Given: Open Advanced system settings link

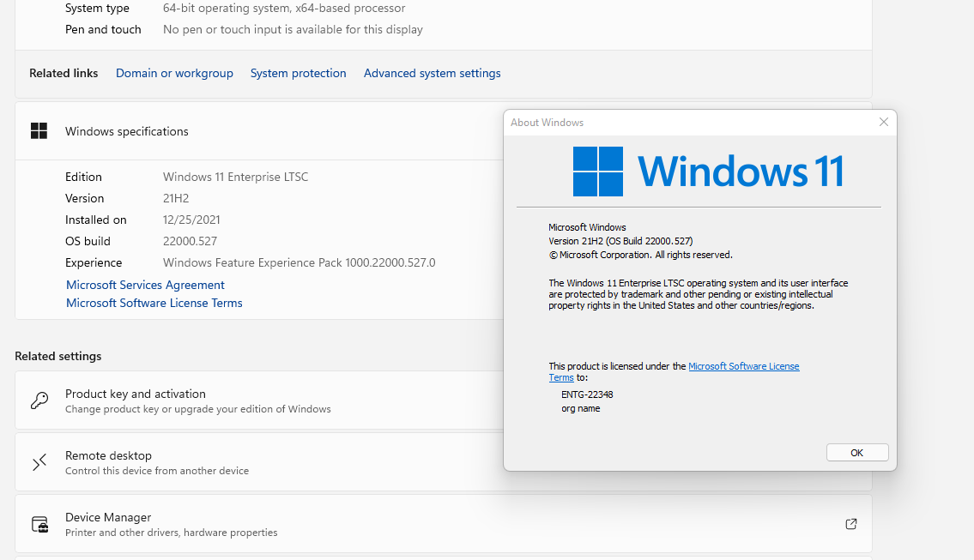Looking at the screenshot, I should (x=433, y=73).
